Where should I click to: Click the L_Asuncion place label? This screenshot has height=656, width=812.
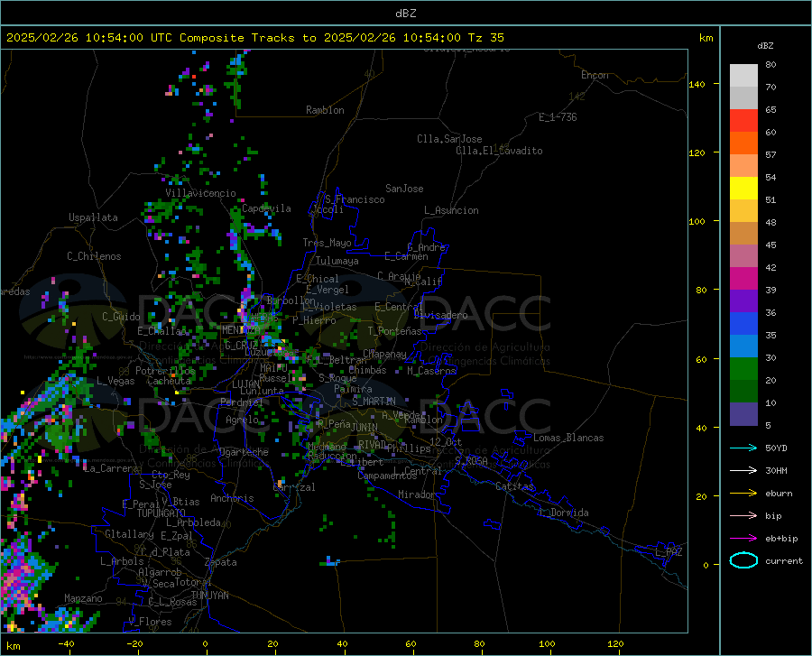point(451,210)
